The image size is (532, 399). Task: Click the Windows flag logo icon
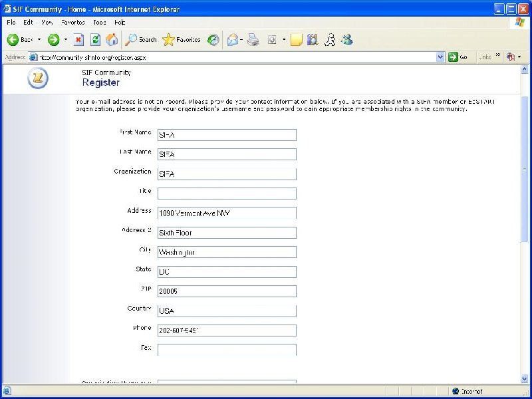click(519, 23)
